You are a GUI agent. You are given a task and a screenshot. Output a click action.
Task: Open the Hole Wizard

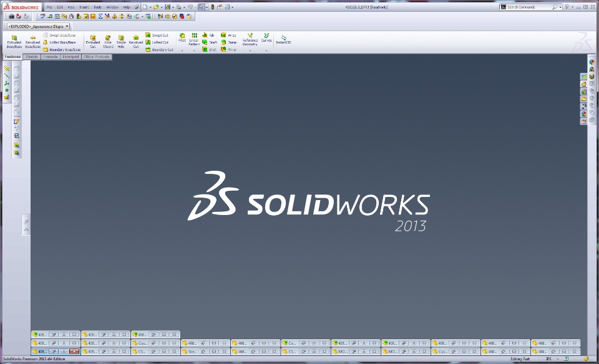(108, 42)
